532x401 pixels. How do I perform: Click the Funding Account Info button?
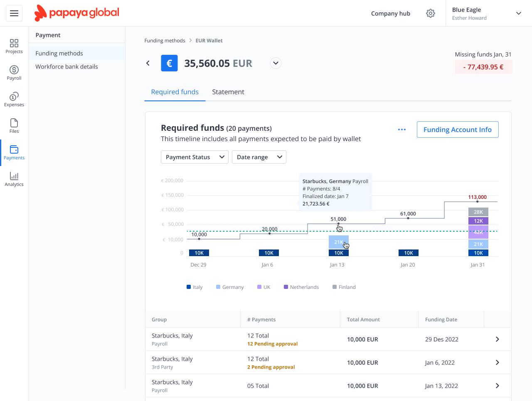[457, 130]
